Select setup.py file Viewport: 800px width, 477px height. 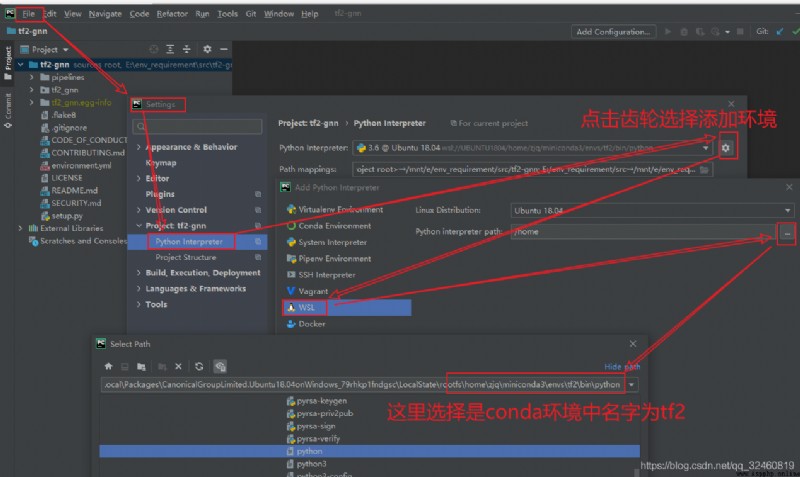pyautogui.click(x=62, y=216)
